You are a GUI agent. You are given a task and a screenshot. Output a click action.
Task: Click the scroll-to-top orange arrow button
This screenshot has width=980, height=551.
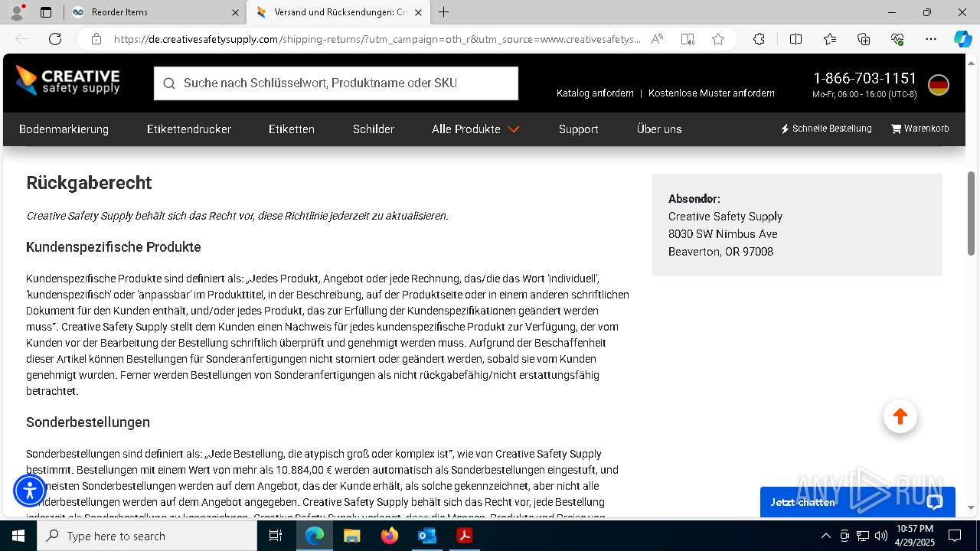coord(900,416)
